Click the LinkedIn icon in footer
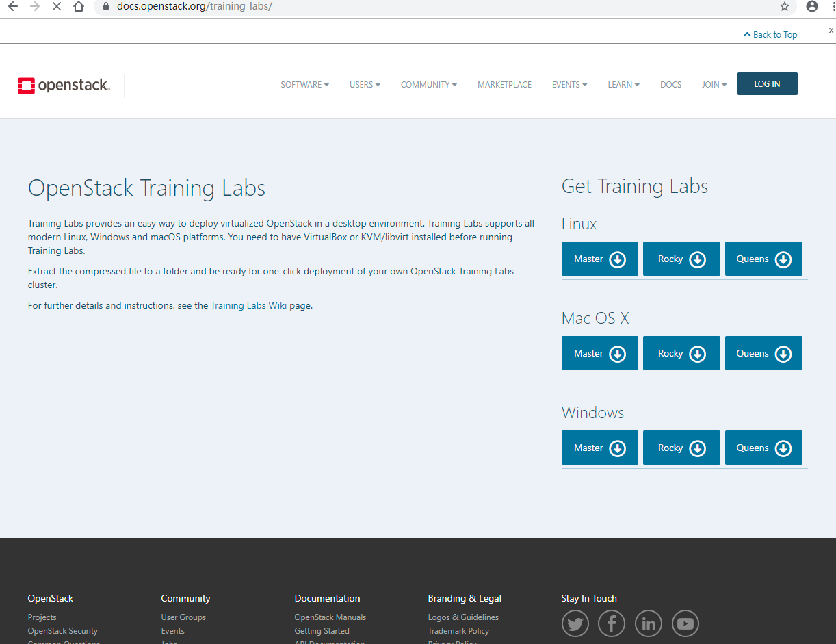The image size is (836, 644). click(x=649, y=623)
